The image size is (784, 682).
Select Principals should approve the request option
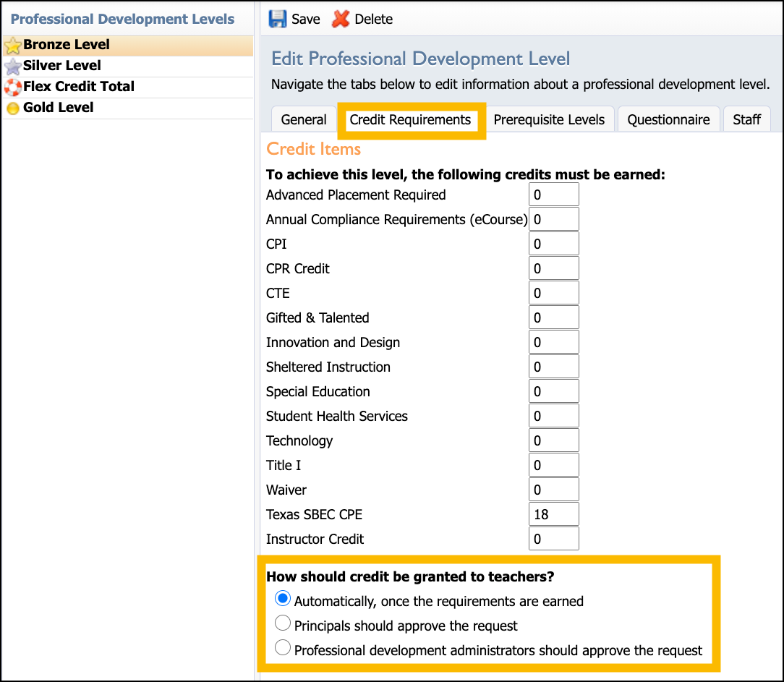(x=283, y=623)
